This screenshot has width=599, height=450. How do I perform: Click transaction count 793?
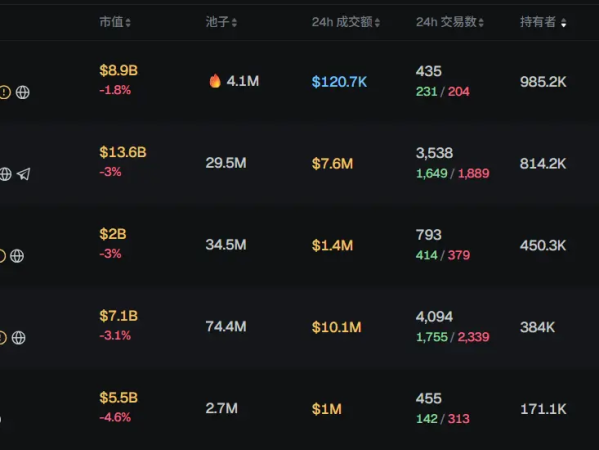point(429,235)
